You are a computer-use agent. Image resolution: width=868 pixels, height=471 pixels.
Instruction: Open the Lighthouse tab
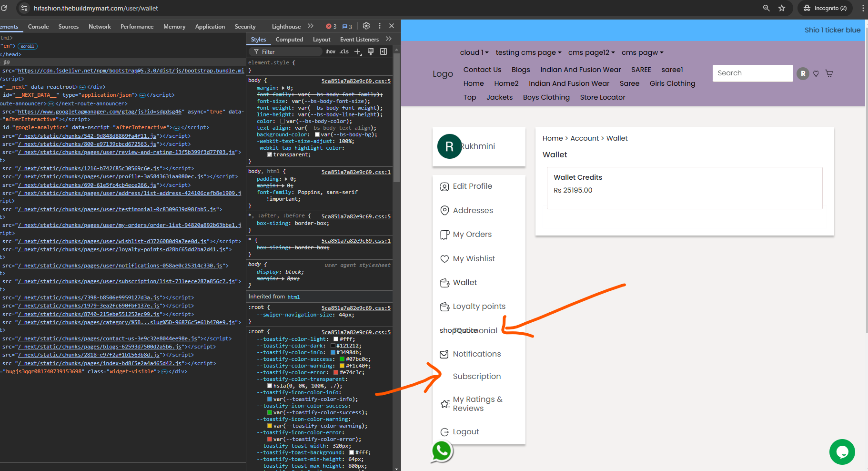286,27
